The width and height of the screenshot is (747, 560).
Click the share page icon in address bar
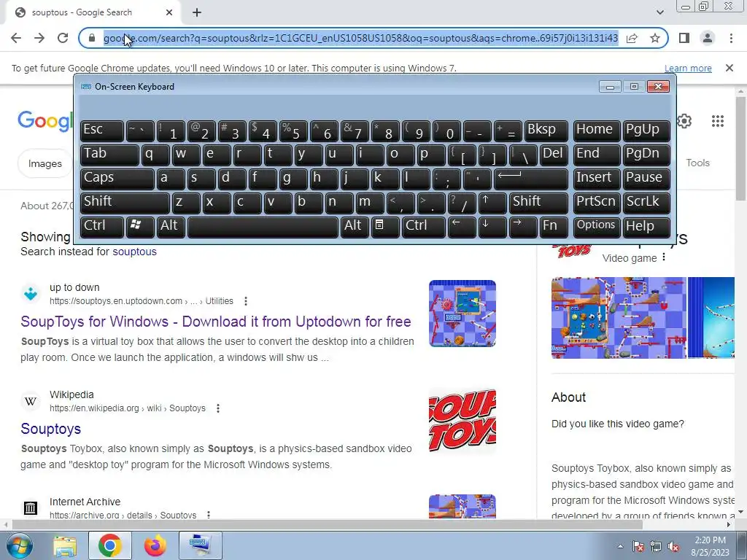click(x=632, y=38)
